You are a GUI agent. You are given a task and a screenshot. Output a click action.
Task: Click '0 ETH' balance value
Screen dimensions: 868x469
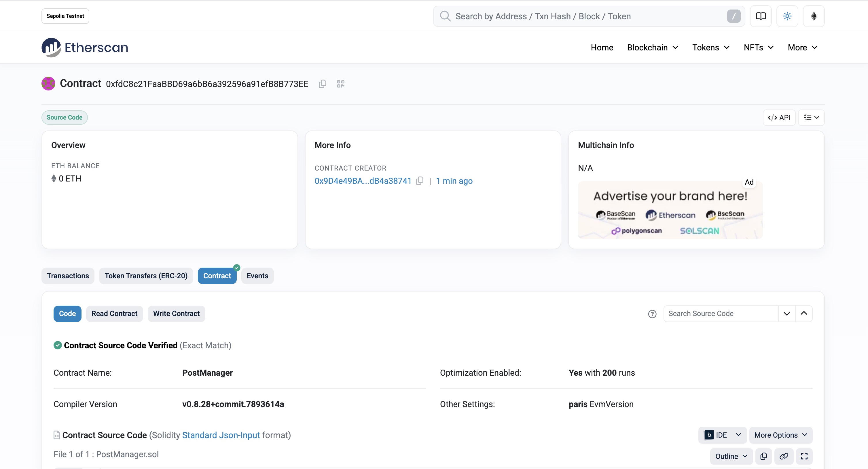[70, 179]
